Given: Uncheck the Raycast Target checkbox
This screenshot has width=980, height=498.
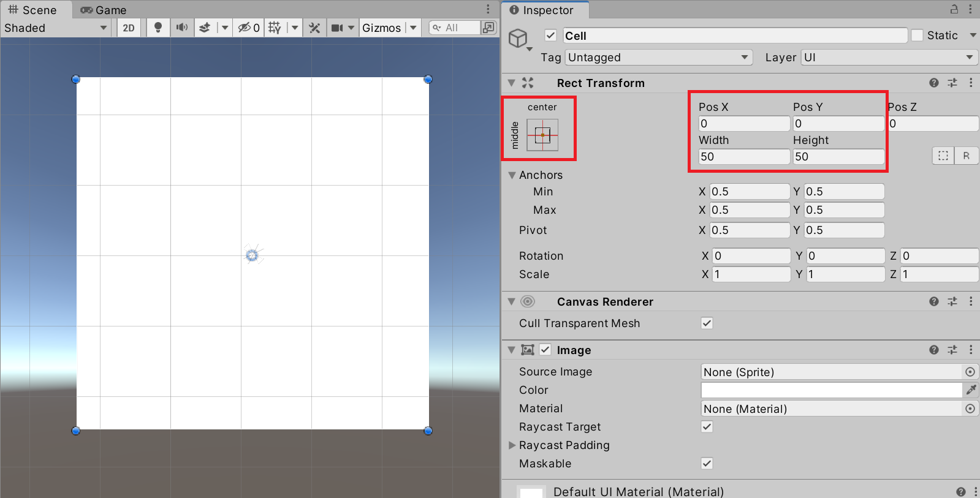Looking at the screenshot, I should 707,427.
